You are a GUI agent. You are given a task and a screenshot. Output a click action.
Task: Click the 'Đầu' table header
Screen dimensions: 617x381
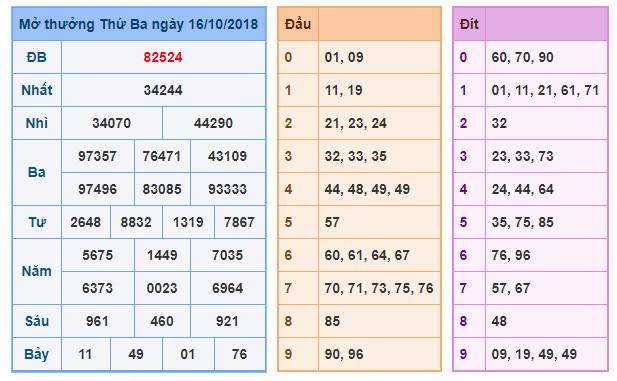pyautogui.click(x=298, y=24)
